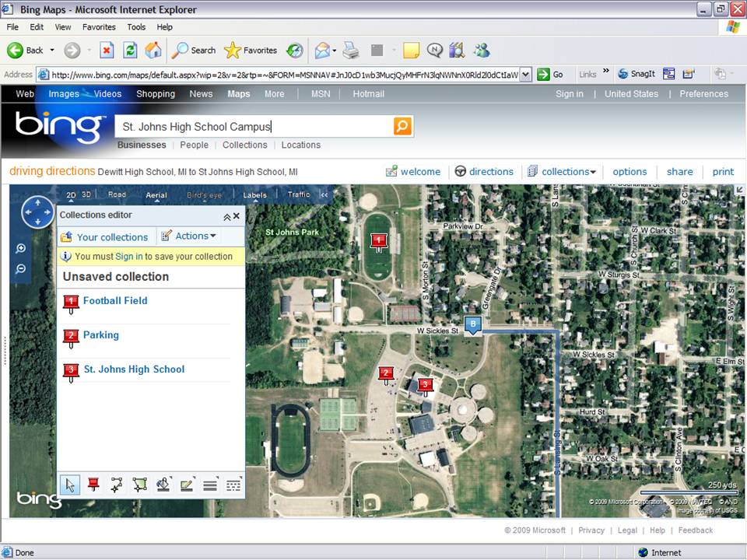Open the share link above the map
Screen dimensions: 747x560
[680, 171]
